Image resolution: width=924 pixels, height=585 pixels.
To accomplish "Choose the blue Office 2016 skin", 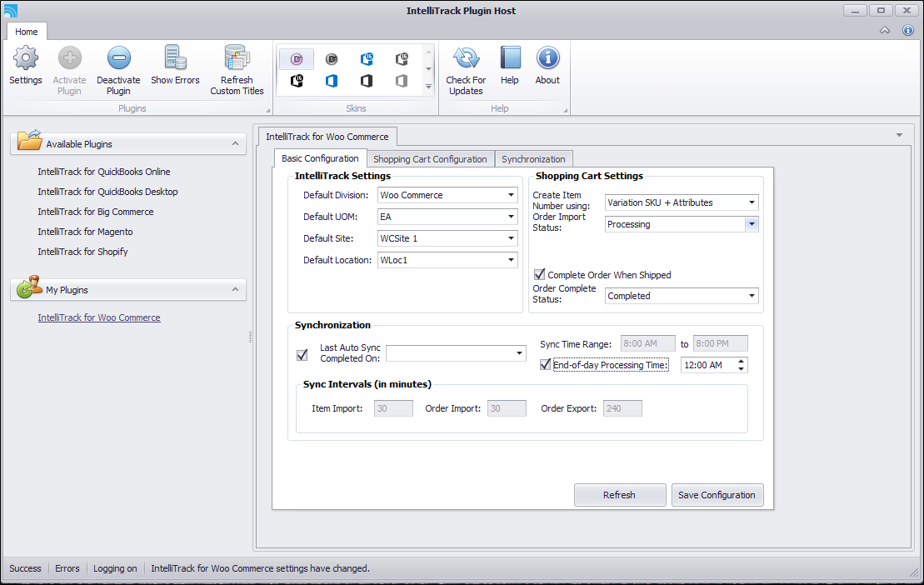I will pos(367,59).
